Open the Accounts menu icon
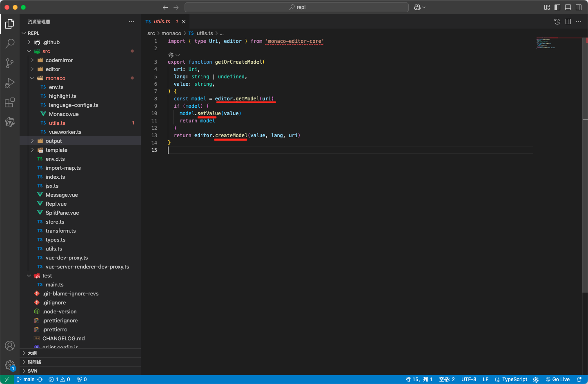This screenshot has width=588, height=384. (10, 346)
